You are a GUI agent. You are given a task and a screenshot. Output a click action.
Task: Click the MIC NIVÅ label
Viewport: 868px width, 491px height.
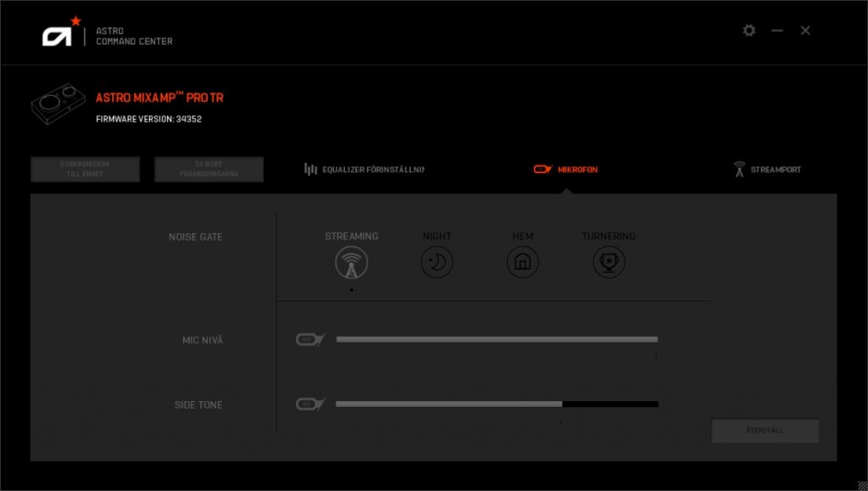203,340
